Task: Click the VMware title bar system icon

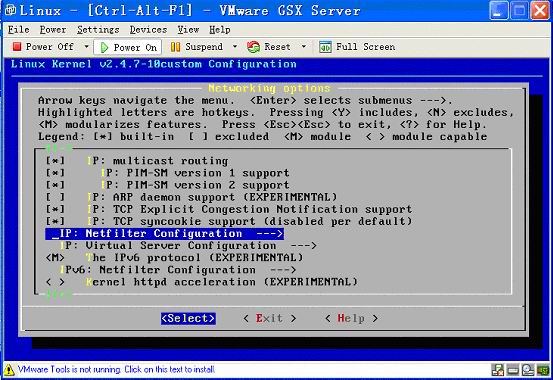Action: tap(10, 10)
